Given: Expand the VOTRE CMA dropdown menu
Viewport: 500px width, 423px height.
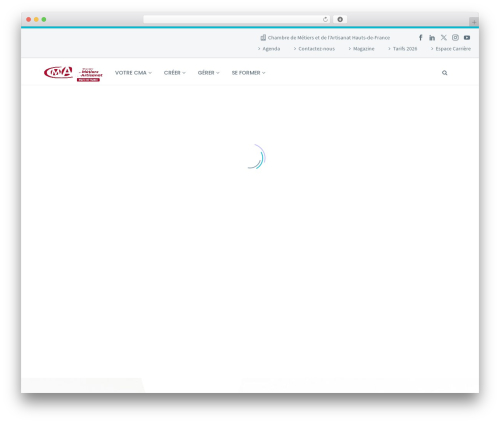Looking at the screenshot, I should (133, 73).
